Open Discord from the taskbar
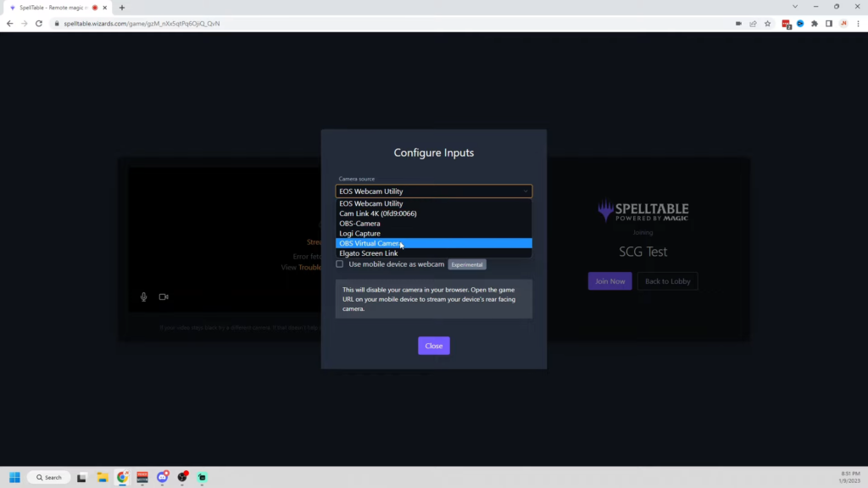Viewport: 868px width, 488px height. (x=162, y=478)
